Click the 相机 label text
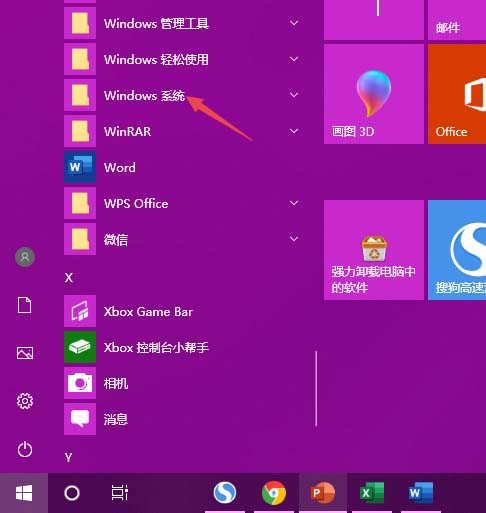This screenshot has height=513, width=486. pos(116,384)
